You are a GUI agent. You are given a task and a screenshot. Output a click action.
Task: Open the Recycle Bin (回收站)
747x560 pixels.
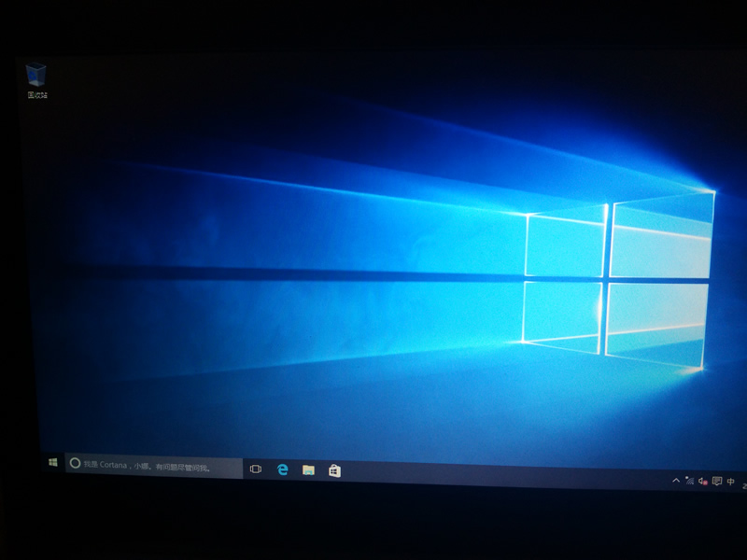[x=37, y=75]
